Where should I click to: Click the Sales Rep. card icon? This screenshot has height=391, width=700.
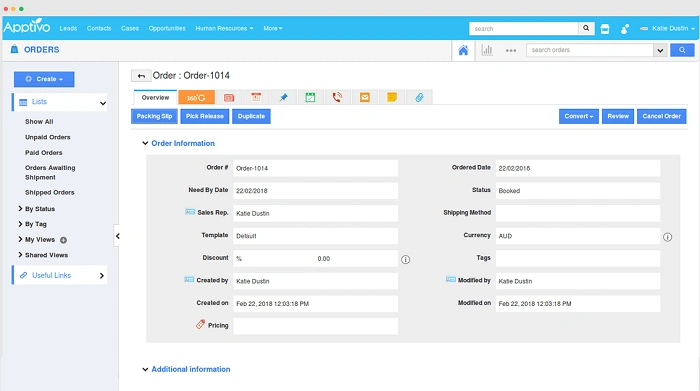coord(190,212)
